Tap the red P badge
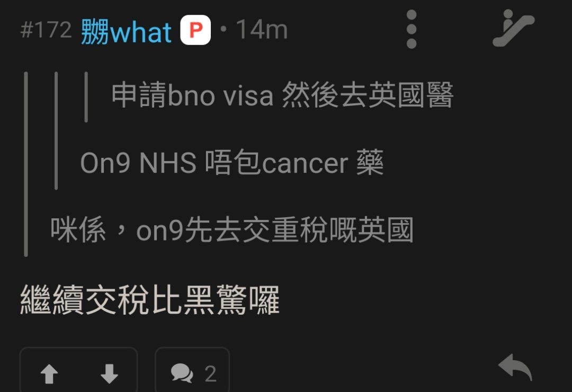Viewport: 572px width, 392px height. point(195,30)
